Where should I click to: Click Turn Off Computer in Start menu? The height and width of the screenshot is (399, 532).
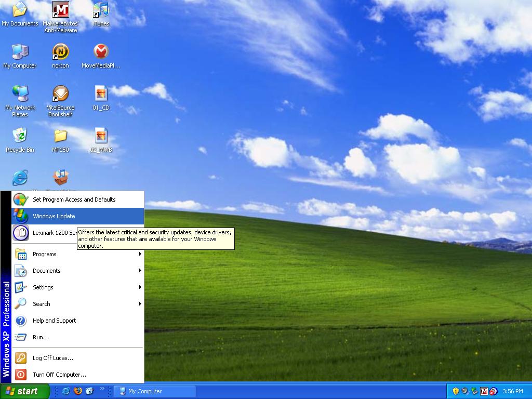[x=59, y=375]
